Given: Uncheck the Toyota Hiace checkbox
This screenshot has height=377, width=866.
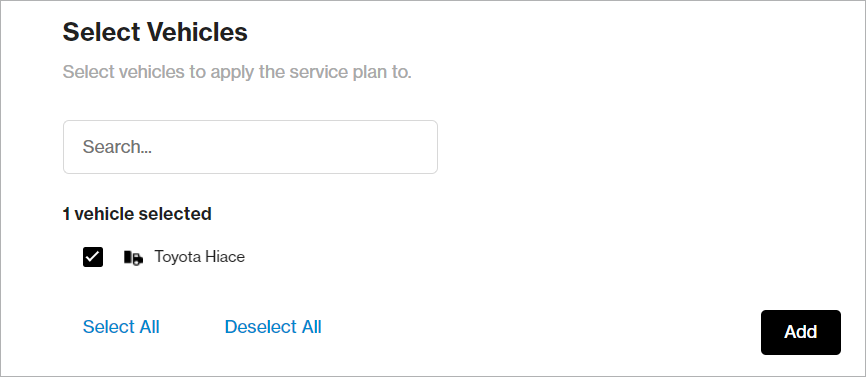Looking at the screenshot, I should coord(93,257).
